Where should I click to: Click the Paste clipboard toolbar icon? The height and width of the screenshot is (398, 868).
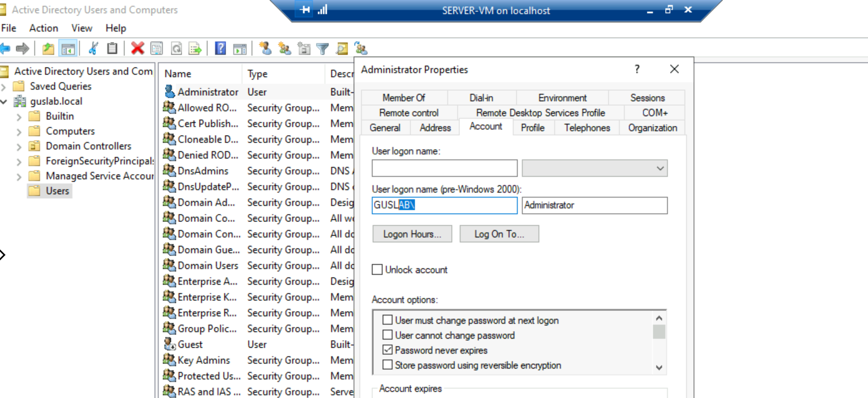click(112, 49)
